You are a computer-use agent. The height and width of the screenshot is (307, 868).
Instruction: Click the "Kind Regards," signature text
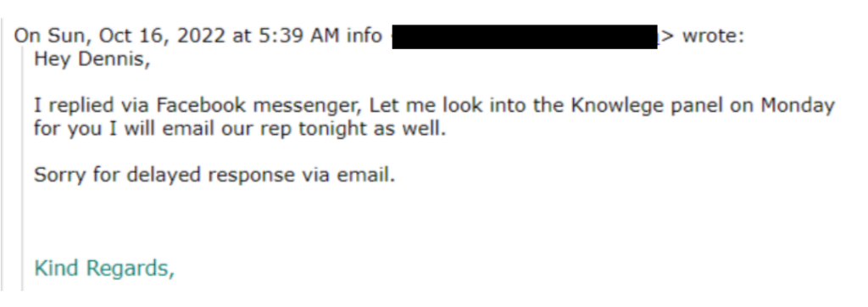pyautogui.click(x=104, y=268)
